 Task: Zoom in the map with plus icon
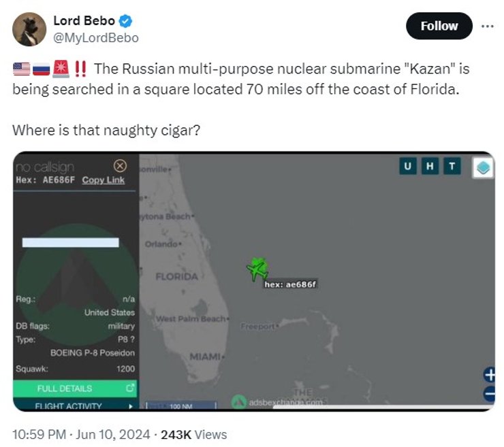489,374
